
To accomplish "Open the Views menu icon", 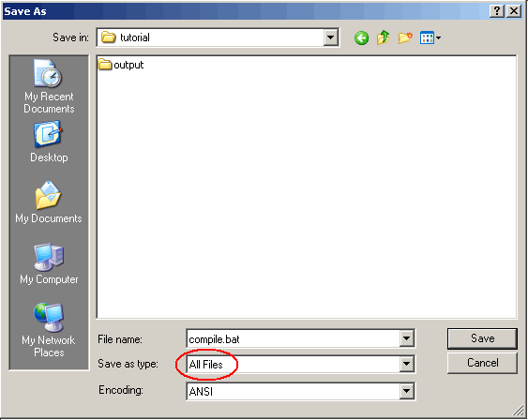I will coord(430,37).
